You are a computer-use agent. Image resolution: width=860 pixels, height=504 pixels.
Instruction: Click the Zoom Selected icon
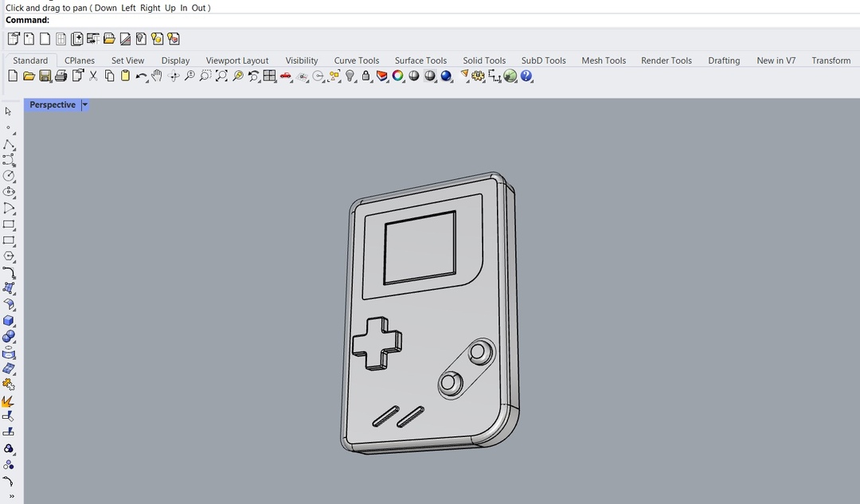[237, 76]
